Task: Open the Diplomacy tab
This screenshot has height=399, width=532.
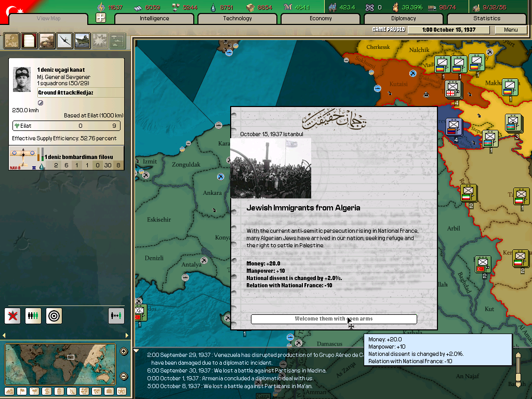Action: (404, 19)
